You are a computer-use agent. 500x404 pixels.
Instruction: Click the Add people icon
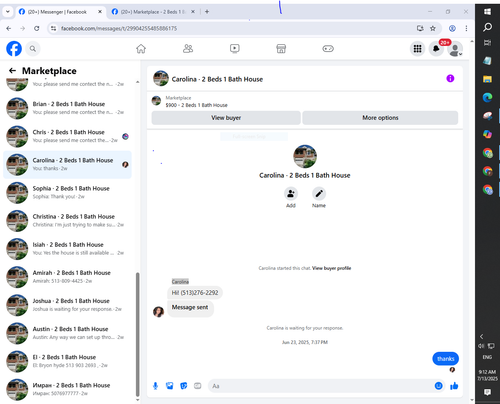[291, 194]
